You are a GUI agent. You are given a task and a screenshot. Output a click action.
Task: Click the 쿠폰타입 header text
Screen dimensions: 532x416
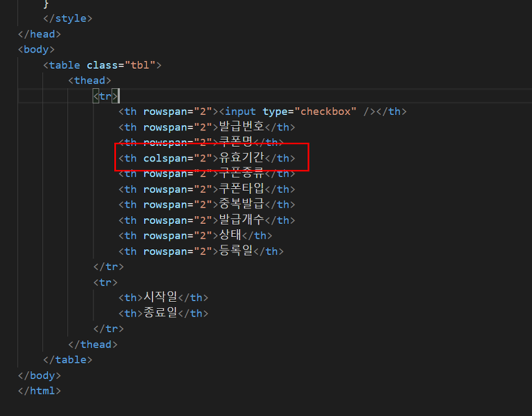pyautogui.click(x=242, y=190)
